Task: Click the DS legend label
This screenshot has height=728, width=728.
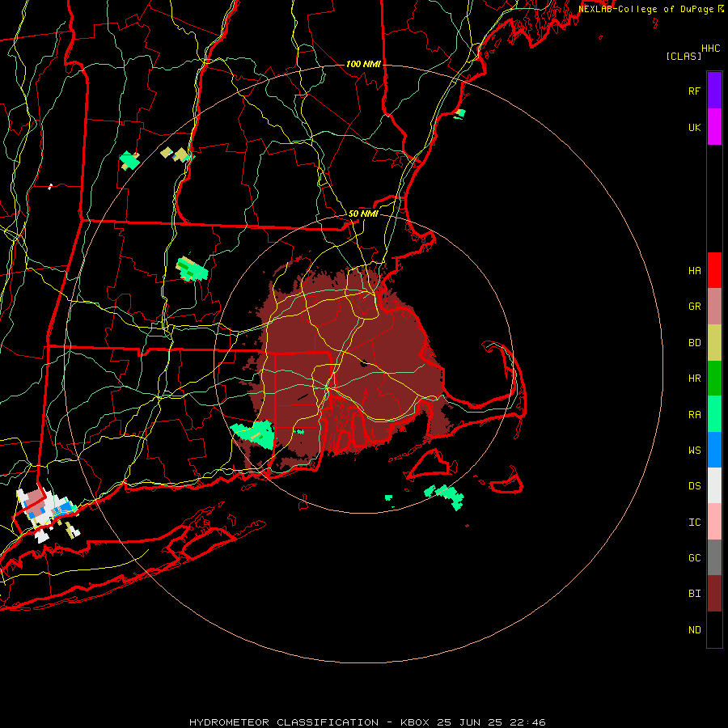Action: (x=694, y=486)
